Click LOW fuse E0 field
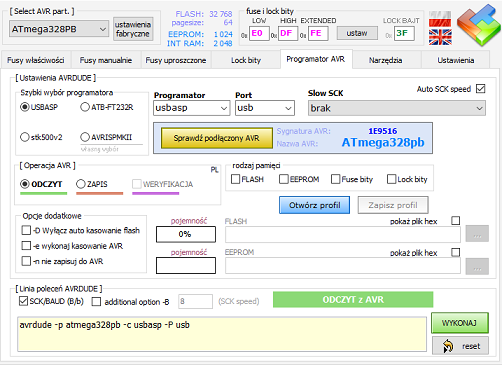 click(x=259, y=33)
